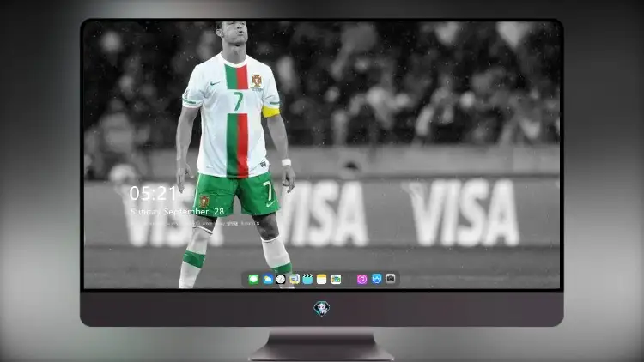Click the 05:21 clock widget
This screenshot has height=362, width=644.
pyautogui.click(x=153, y=193)
